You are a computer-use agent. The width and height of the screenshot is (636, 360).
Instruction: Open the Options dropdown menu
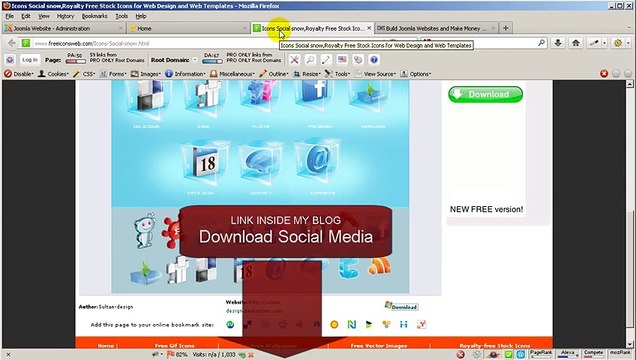416,74
